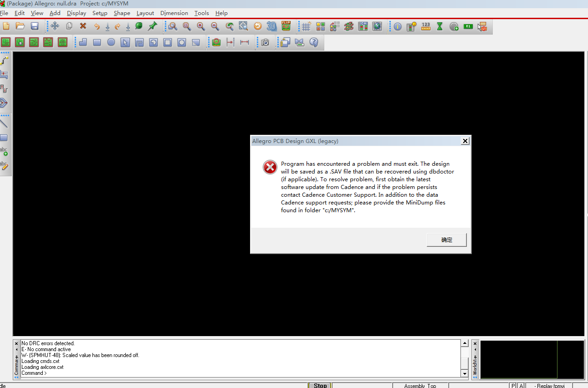
Task: Open the Display menu
Action: tap(77, 13)
